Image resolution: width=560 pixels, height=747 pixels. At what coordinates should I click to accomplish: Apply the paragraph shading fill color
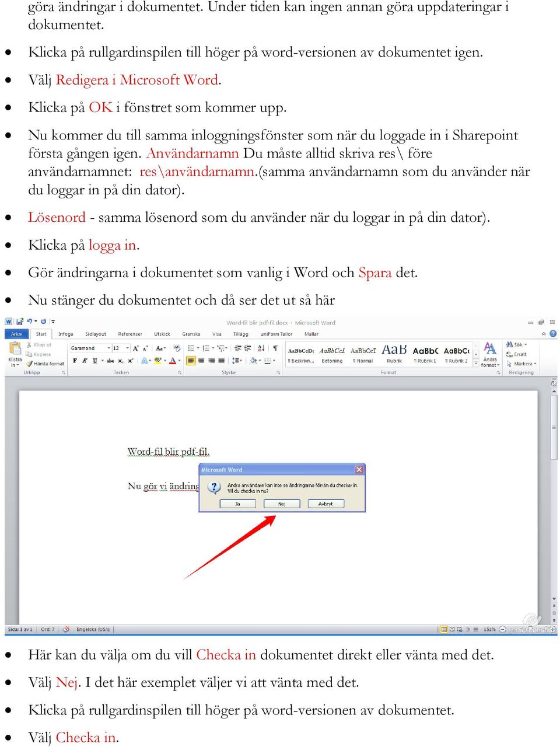tap(253, 361)
